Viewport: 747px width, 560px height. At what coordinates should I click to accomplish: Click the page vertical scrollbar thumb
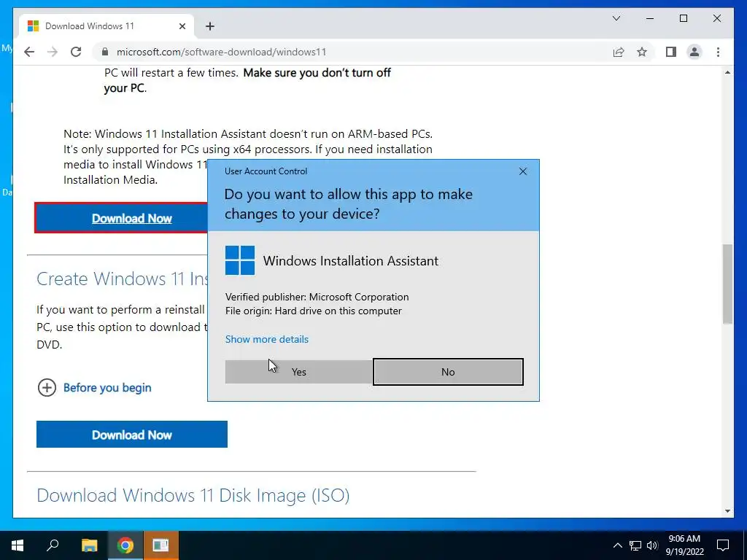tap(727, 284)
